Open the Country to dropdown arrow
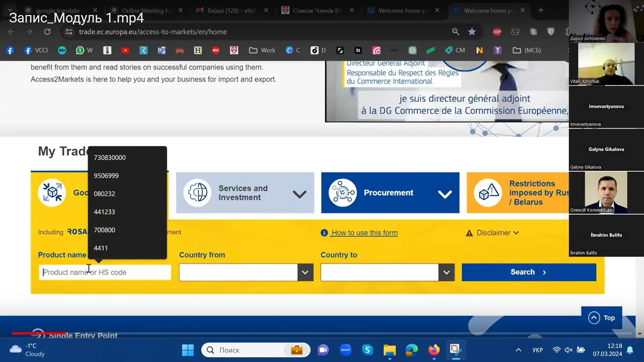 tap(446, 272)
